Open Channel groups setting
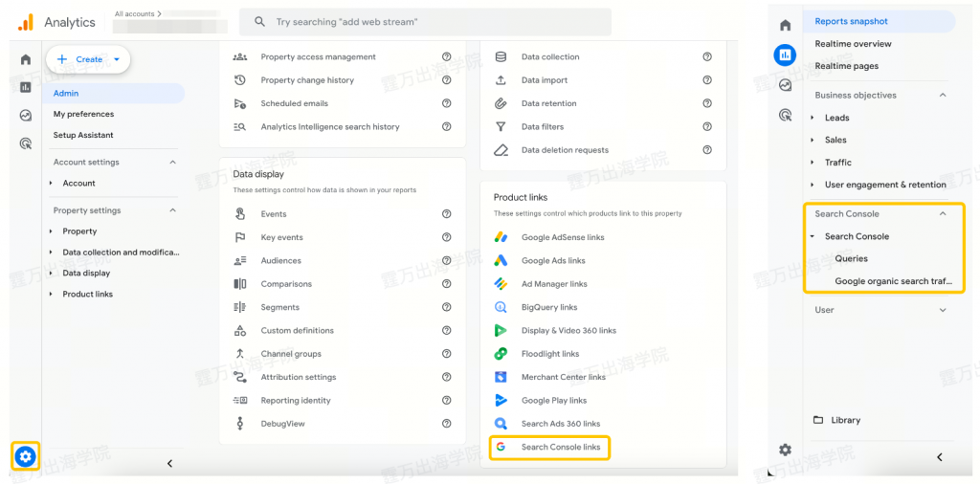 click(x=291, y=354)
